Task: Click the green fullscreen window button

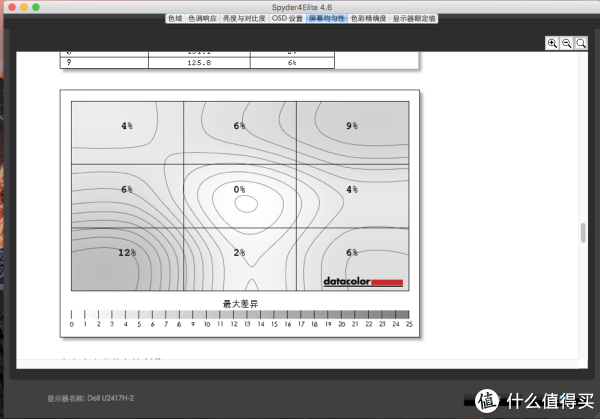Action: (x=36, y=7)
